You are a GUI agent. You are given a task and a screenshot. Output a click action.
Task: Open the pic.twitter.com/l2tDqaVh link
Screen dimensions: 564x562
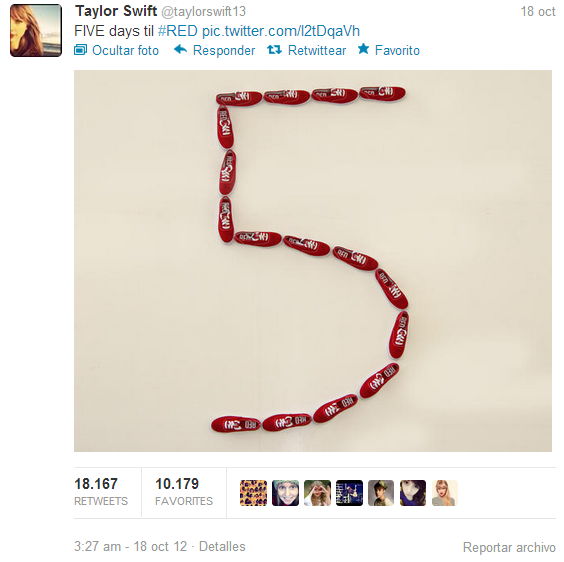pos(281,31)
